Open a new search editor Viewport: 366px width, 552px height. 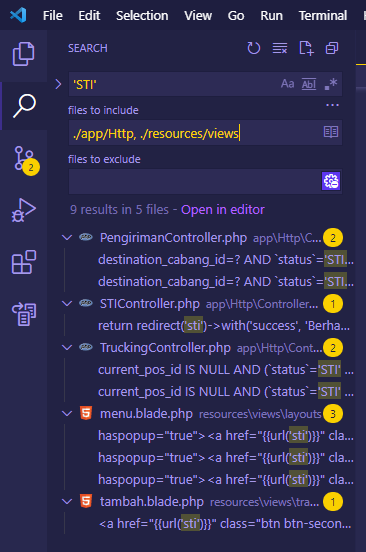(306, 48)
